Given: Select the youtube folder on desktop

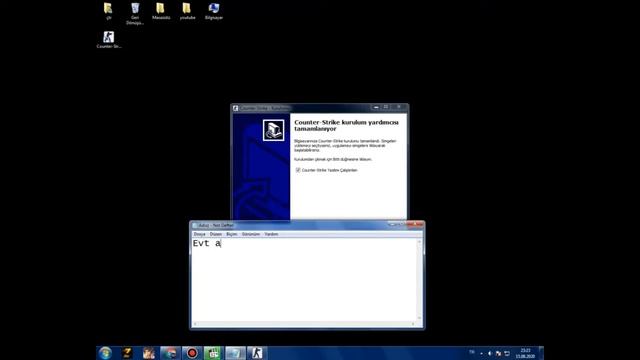Looking at the screenshot, I should coord(187,11).
